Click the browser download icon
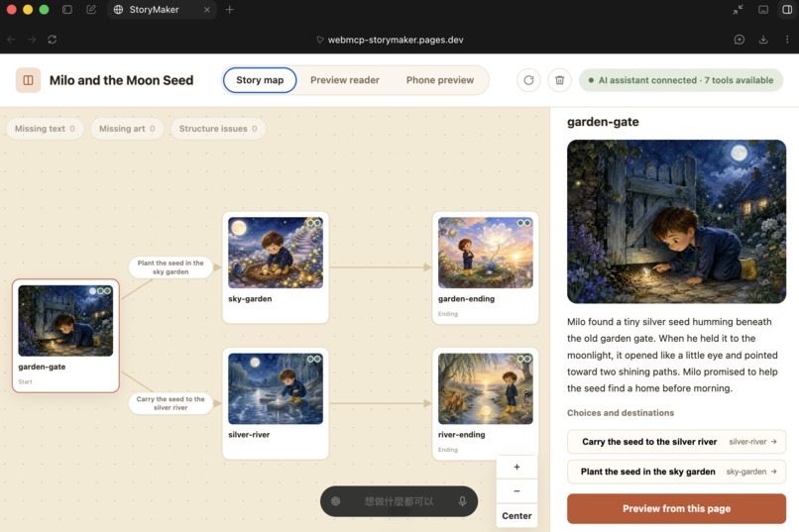Image resolution: width=799 pixels, height=532 pixels. (x=763, y=40)
